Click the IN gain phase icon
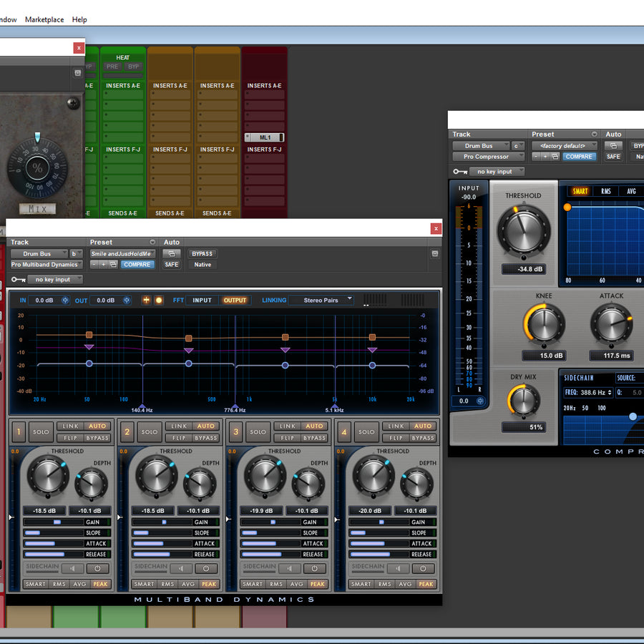Image resolution: width=644 pixels, height=644 pixels. point(66,301)
